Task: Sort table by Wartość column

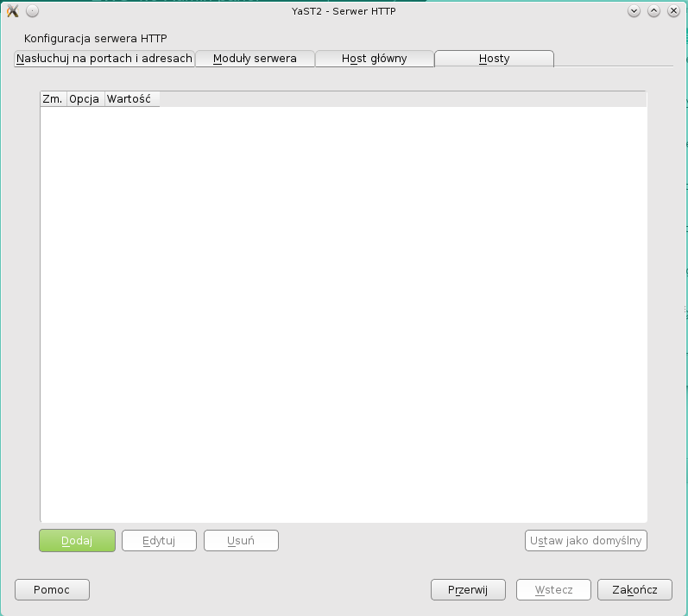Action: click(x=129, y=99)
